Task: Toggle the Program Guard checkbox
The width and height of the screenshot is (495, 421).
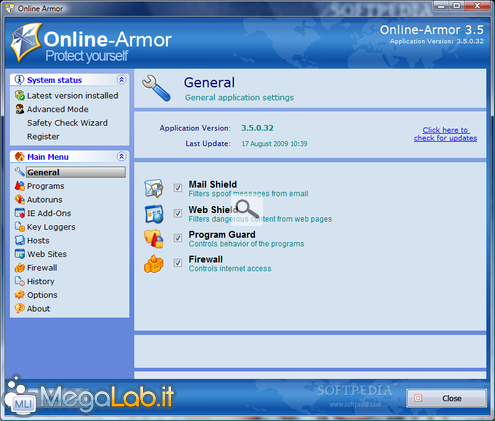Action: tap(178, 238)
